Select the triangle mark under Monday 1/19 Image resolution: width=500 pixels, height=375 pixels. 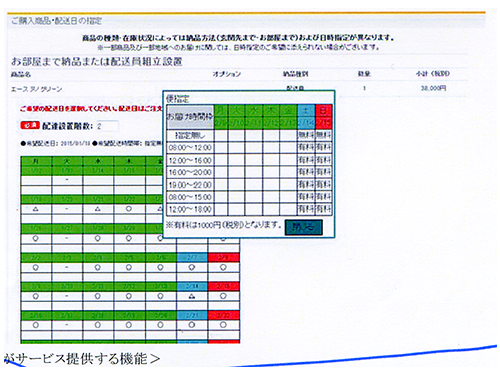click(36, 209)
